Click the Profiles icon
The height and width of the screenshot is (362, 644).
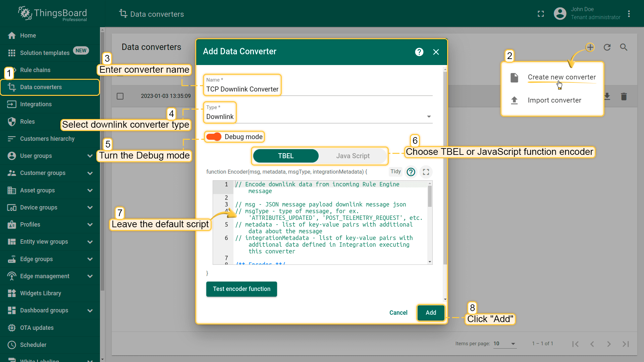[x=12, y=225]
